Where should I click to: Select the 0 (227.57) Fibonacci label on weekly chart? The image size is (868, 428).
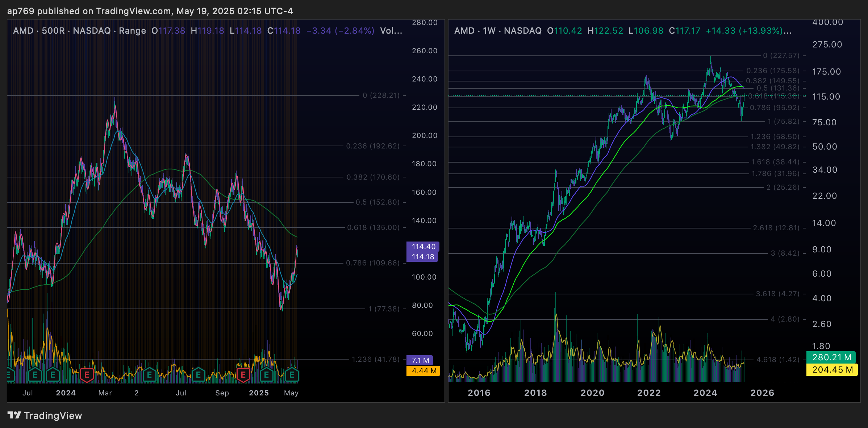(781, 55)
